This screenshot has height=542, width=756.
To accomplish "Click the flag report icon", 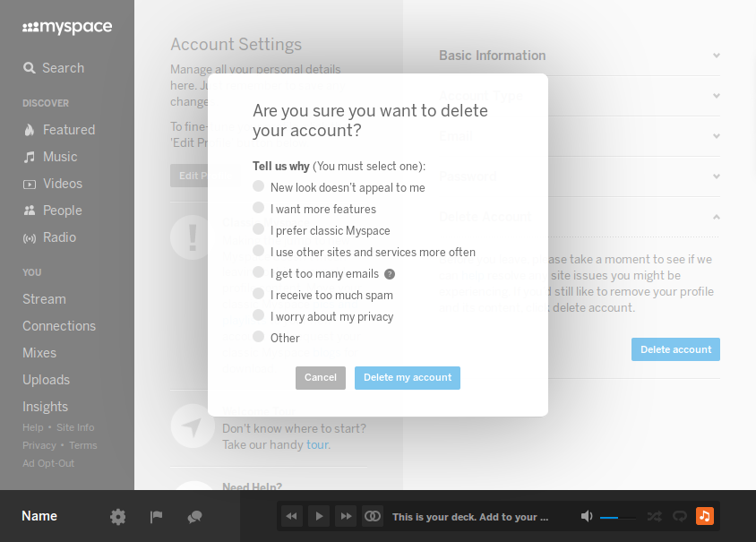I will click(x=156, y=516).
